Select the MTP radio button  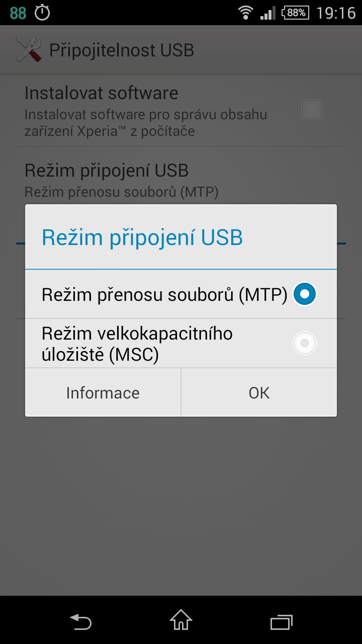coord(305,294)
